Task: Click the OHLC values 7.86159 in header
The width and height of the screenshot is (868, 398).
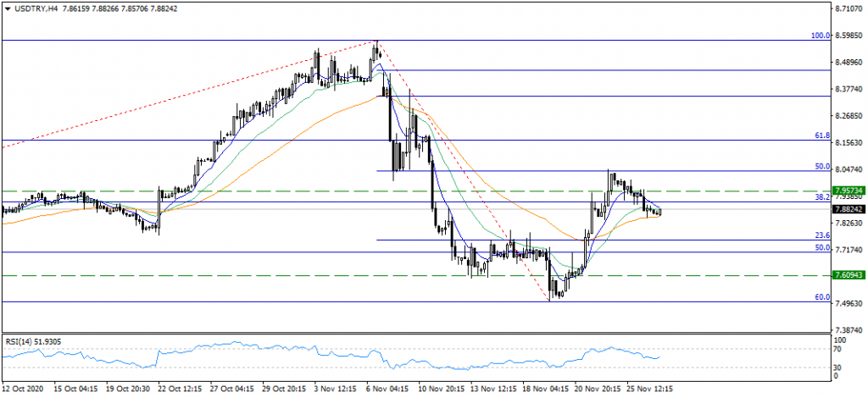Action: pos(81,8)
